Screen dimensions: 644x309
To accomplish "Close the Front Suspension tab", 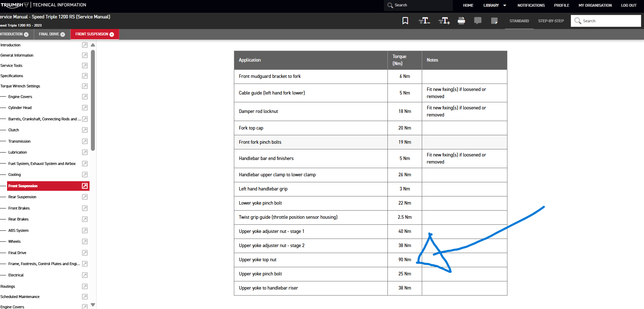I will point(112,34).
